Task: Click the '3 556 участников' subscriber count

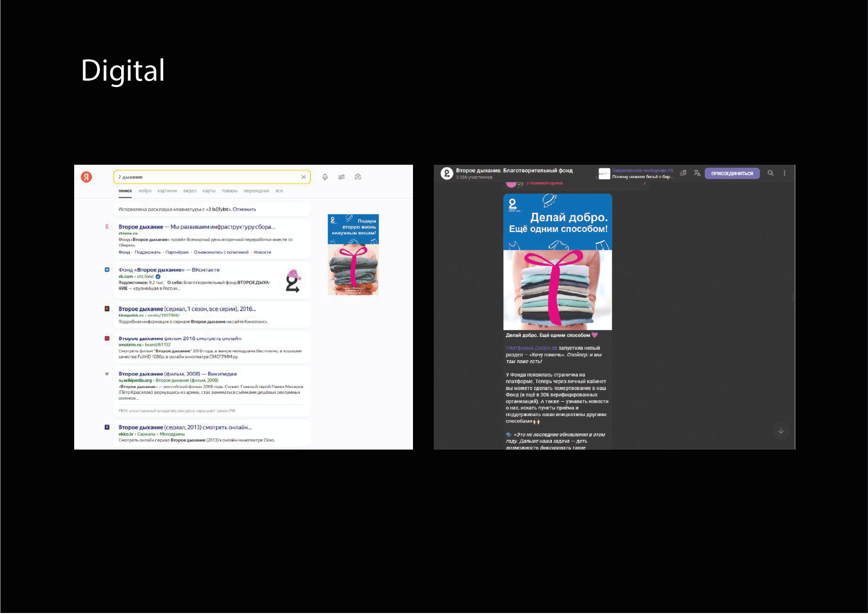Action: pos(474,177)
